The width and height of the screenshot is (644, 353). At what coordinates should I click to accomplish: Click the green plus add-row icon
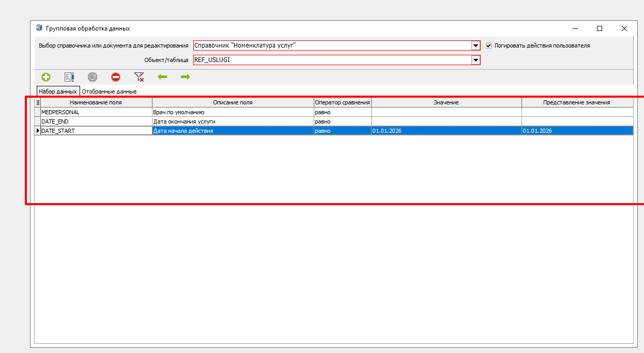46,77
